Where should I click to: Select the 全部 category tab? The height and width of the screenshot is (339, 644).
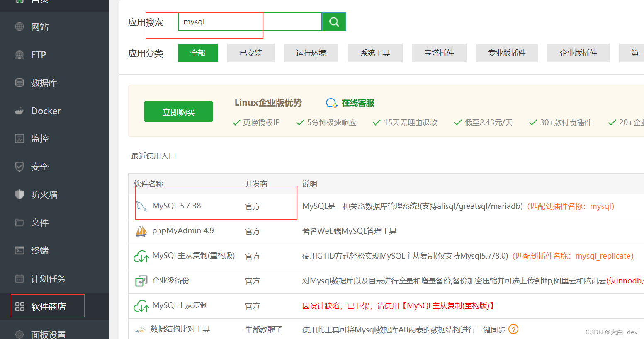198,53
